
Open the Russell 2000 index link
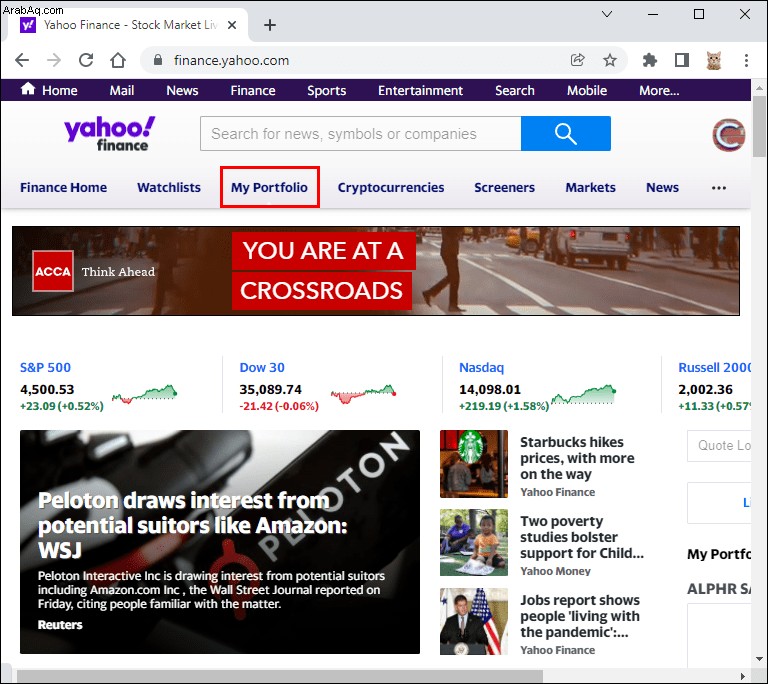click(x=714, y=367)
